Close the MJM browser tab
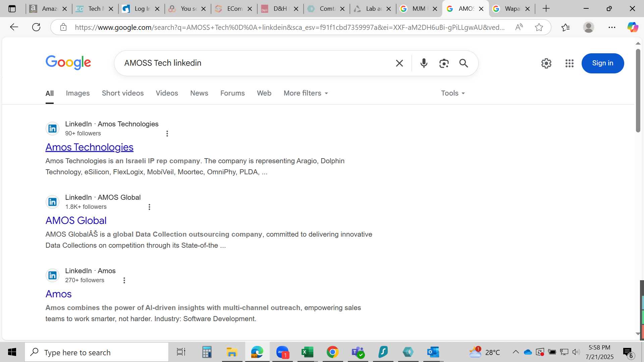 (435, 9)
